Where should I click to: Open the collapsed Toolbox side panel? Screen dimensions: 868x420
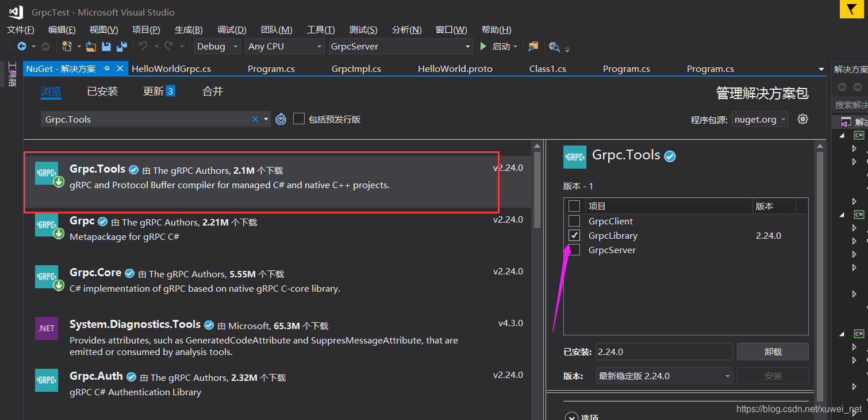[11, 74]
